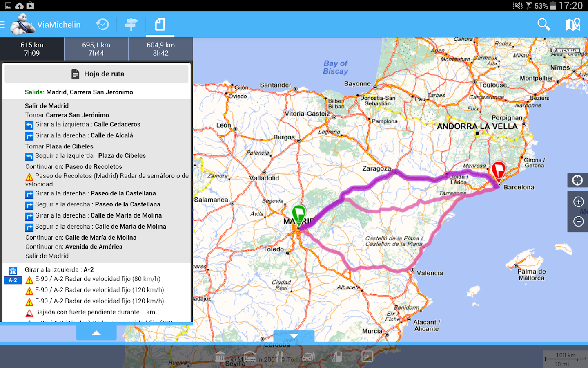Tap the Zaragoza label on the map
Screen dimensions: 588x368
click(x=376, y=168)
